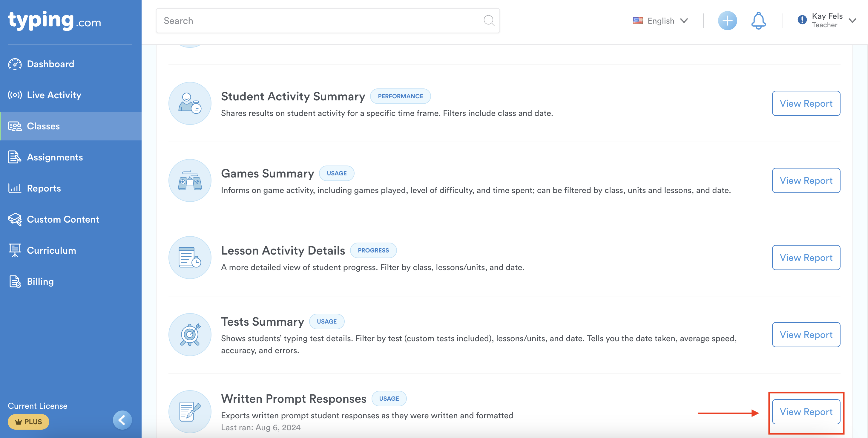Click the search magnifying glass icon
Screen dimensions: 868x438
(489, 21)
